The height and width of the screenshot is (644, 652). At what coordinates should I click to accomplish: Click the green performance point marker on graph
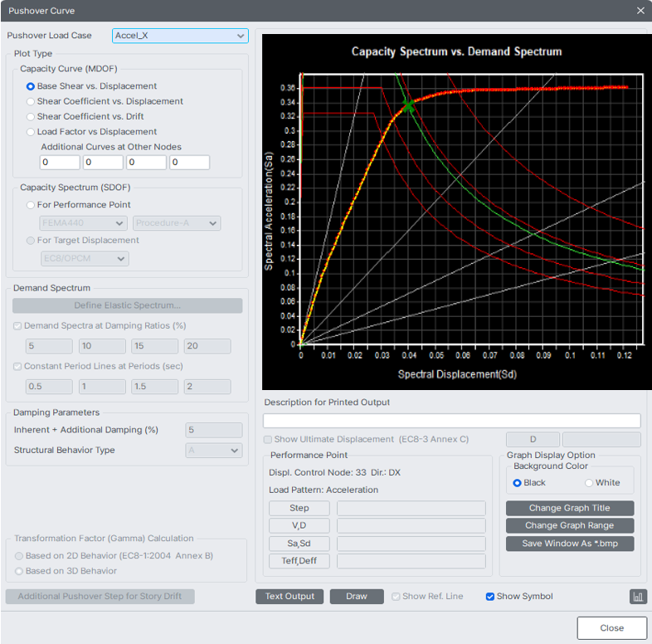(408, 105)
